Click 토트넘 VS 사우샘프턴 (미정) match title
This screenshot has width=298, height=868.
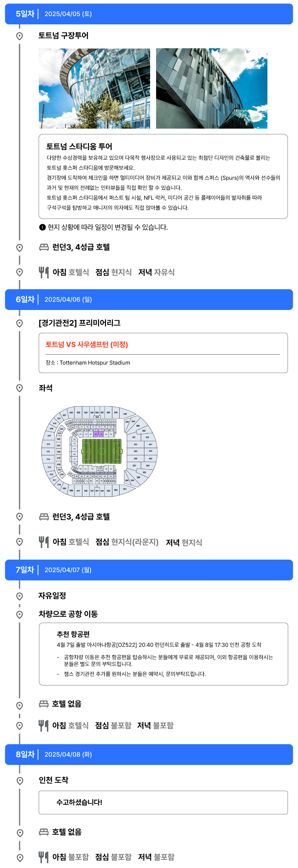(87, 344)
